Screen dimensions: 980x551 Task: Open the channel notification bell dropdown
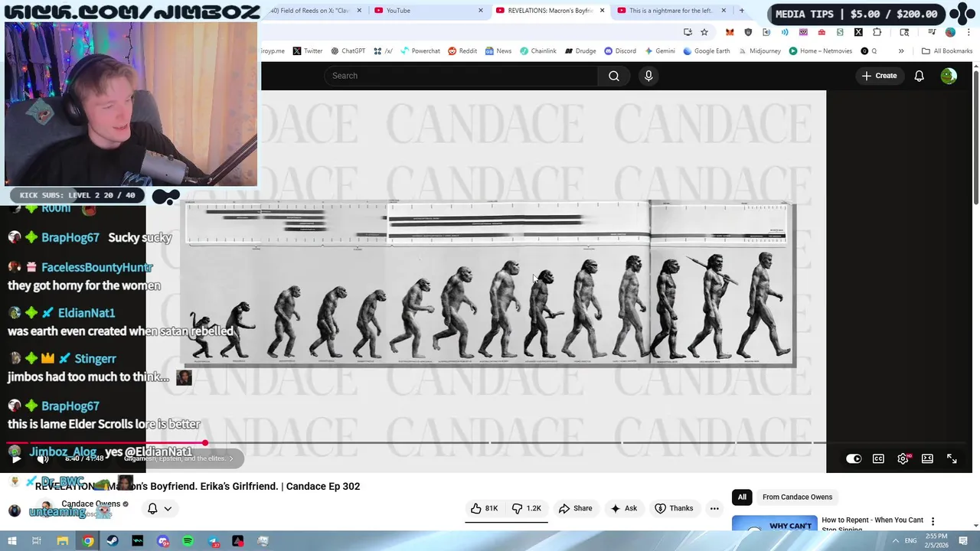click(158, 508)
